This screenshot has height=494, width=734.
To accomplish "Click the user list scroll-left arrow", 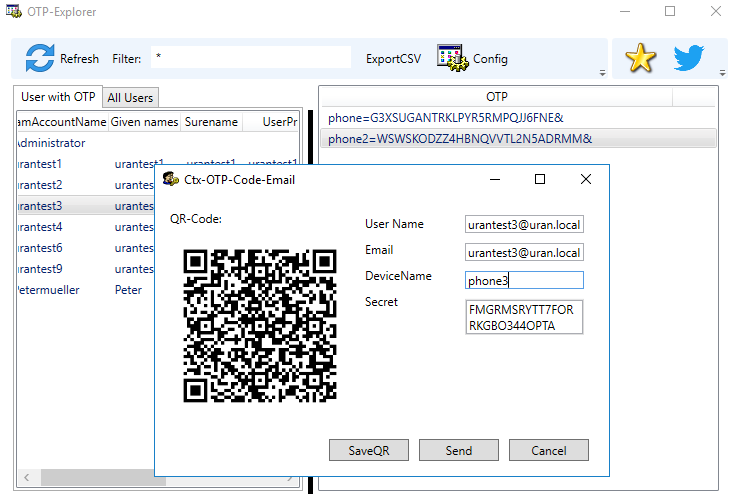I will (27, 478).
